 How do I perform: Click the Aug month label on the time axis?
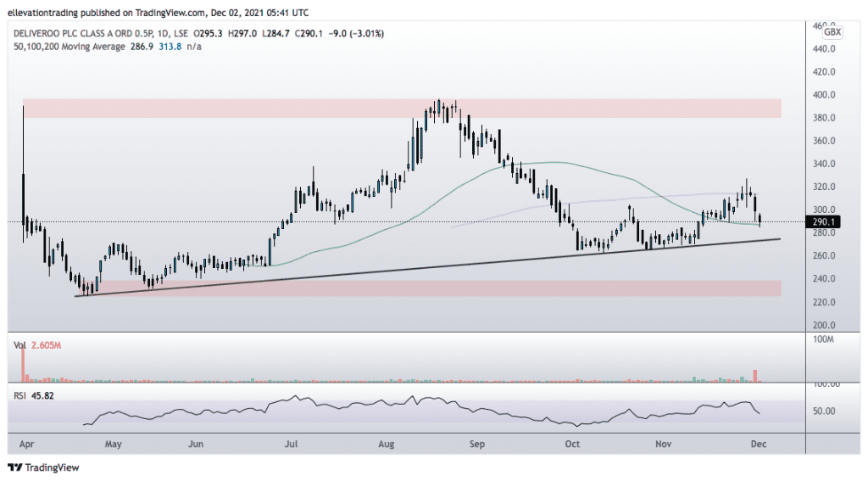coord(387,444)
